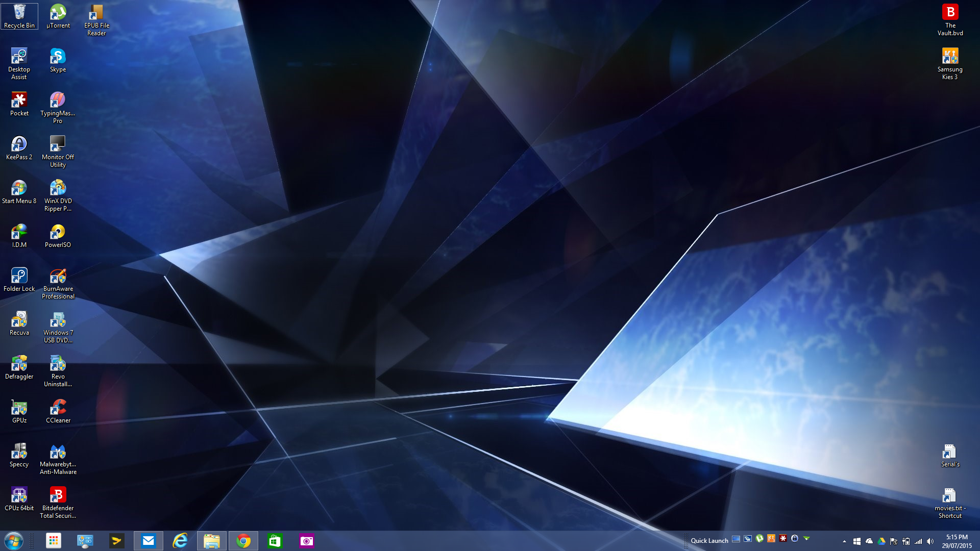Click the Windows taskbar Start orb

(x=12, y=540)
